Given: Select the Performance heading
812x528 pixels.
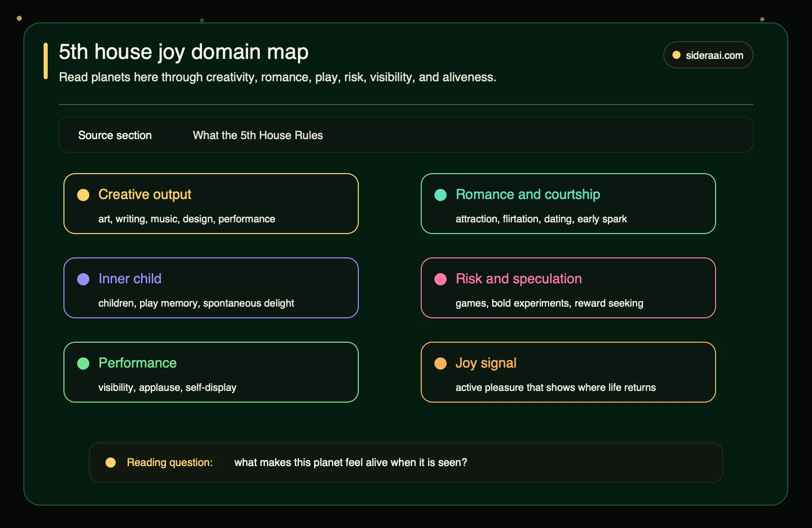Looking at the screenshot, I should point(138,363).
